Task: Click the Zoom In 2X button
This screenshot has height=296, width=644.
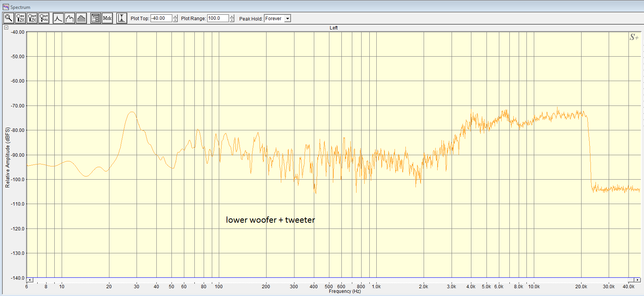Action: (21, 18)
